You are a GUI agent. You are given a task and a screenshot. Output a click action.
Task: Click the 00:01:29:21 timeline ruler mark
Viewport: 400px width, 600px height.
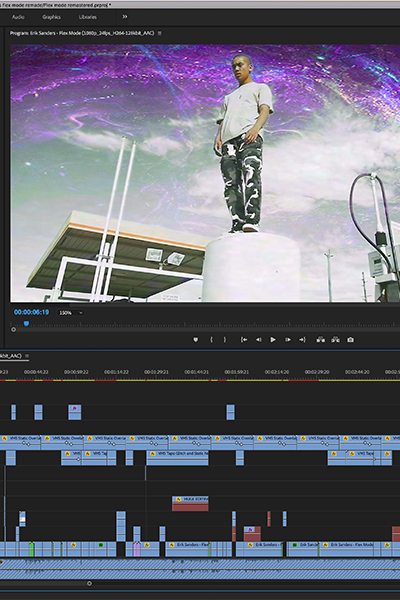(156, 372)
